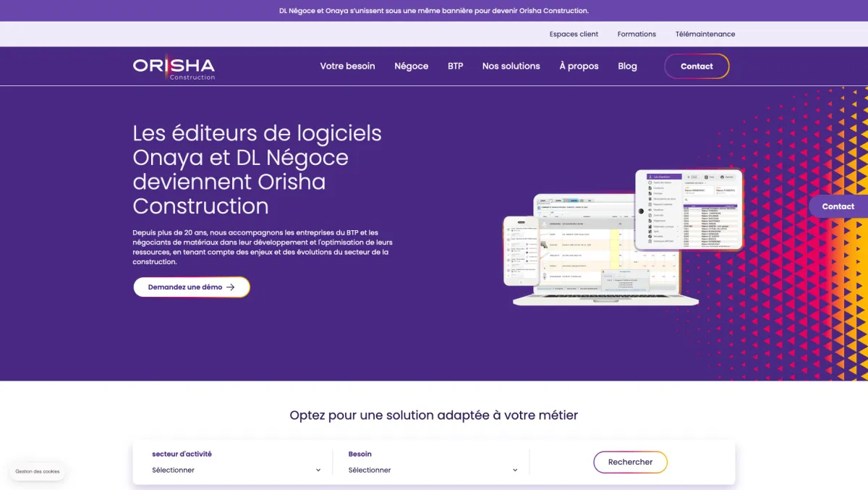Click the top banner announcement text
This screenshot has height=490, width=868.
coord(434,11)
